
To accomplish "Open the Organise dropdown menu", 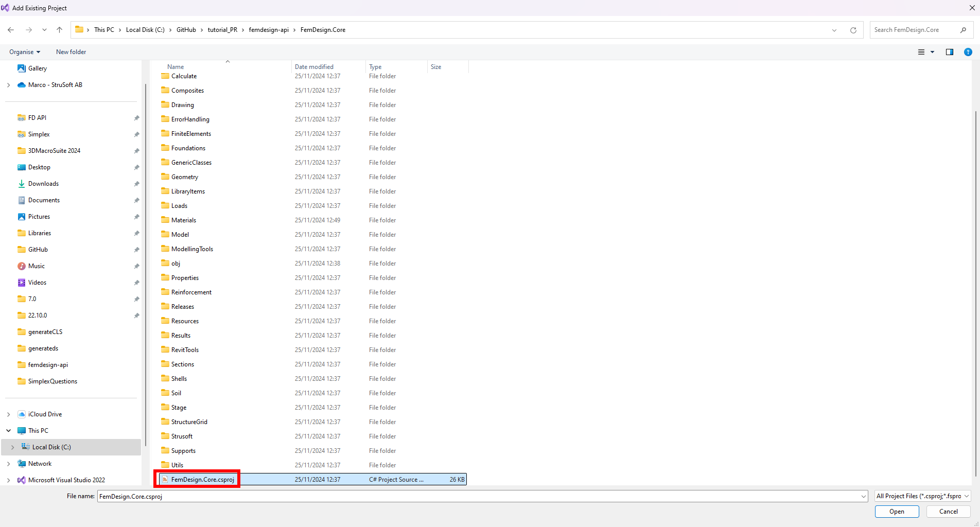I will (x=25, y=52).
